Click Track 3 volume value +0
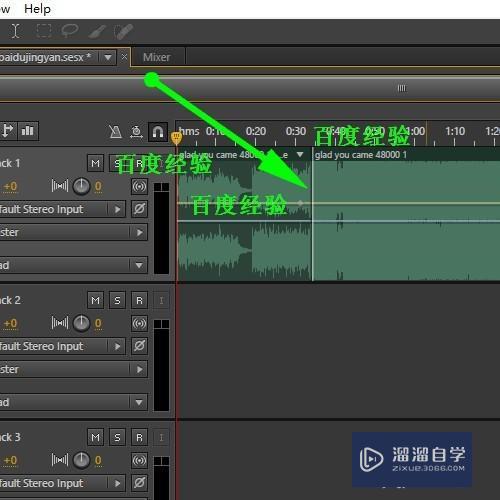 10,460
